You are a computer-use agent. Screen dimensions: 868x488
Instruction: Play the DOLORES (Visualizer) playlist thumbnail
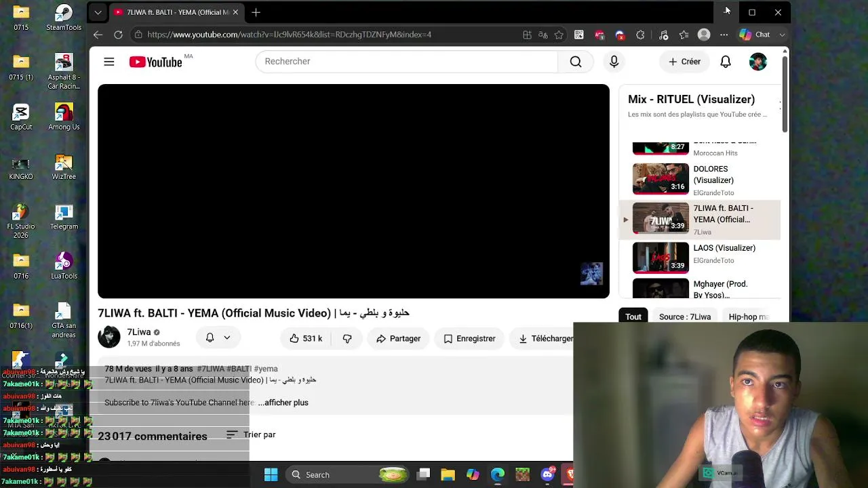(x=660, y=179)
